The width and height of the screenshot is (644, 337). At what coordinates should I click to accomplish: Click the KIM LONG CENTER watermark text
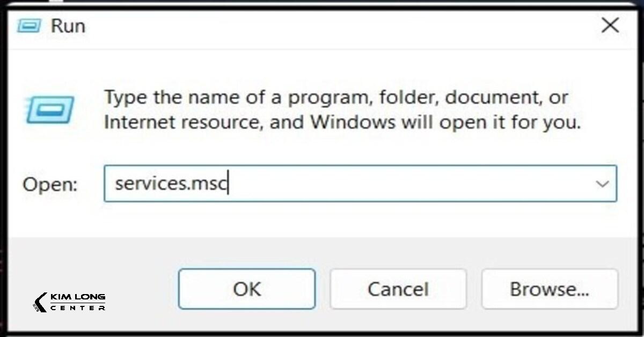coord(77,302)
